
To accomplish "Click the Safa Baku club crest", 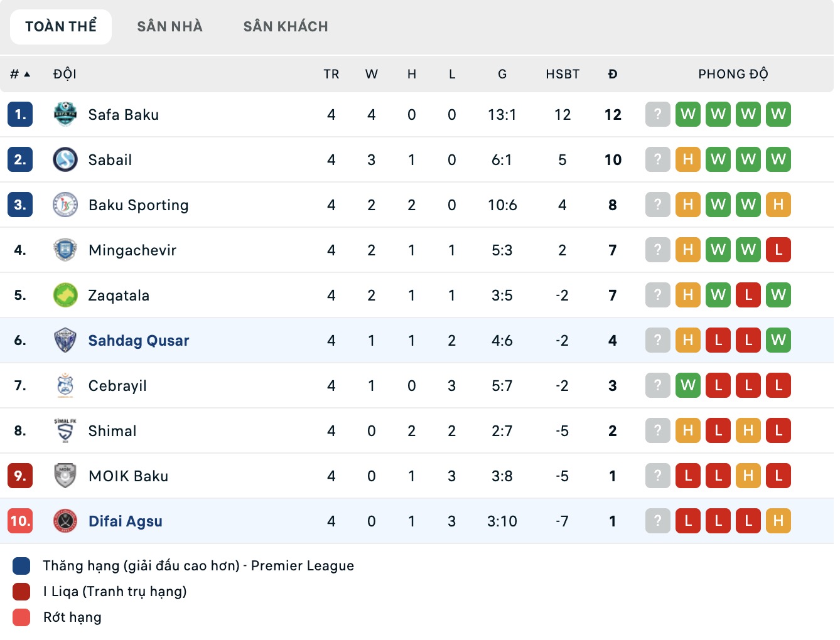I will 65,114.
